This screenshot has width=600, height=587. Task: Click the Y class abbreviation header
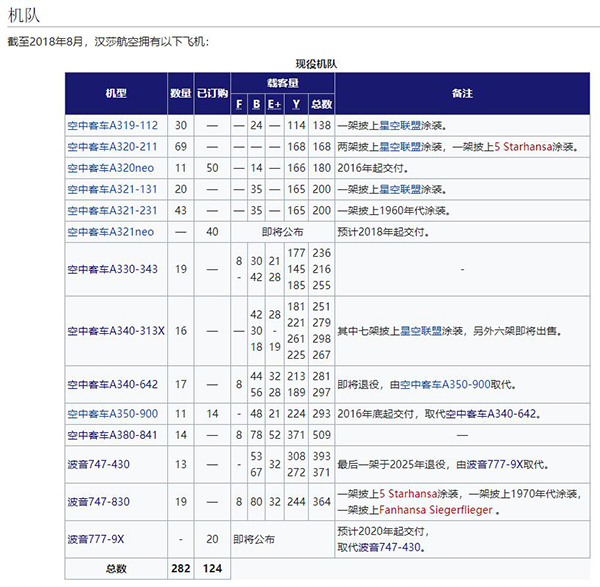[296, 104]
